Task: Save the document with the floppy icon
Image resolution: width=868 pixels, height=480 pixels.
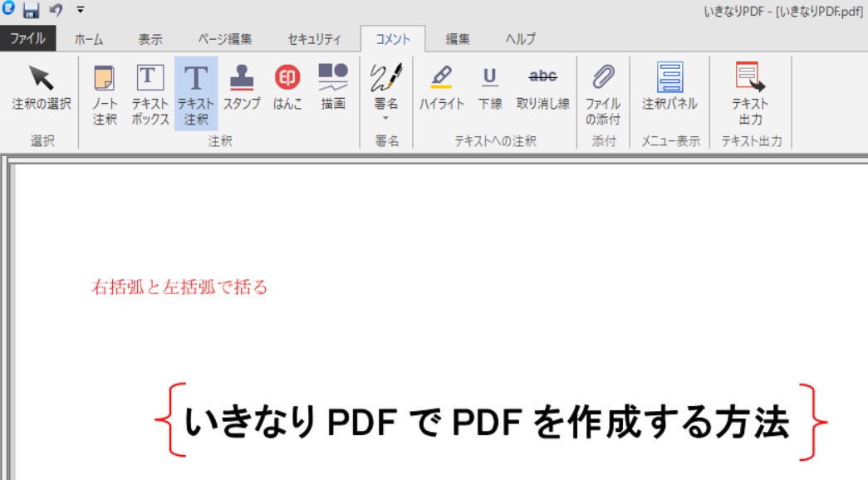Action: [31, 10]
